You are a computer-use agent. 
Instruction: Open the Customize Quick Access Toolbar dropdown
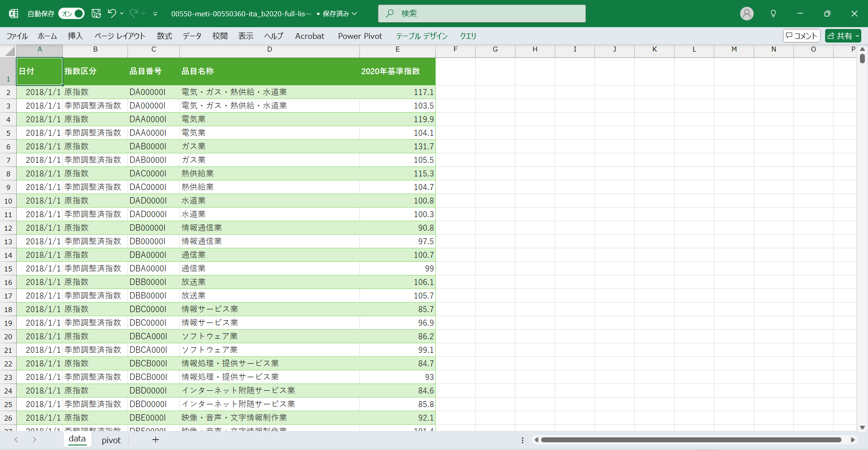[x=155, y=14]
